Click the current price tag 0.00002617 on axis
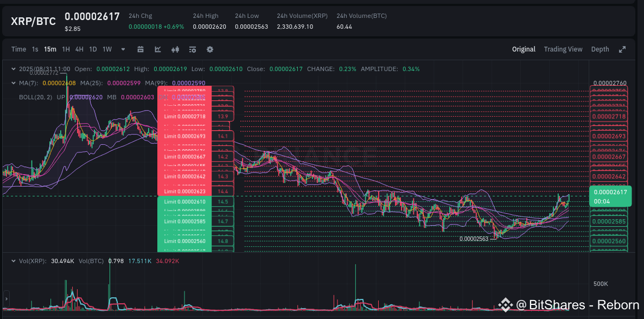Screen dimensions: 644x319 610,196
